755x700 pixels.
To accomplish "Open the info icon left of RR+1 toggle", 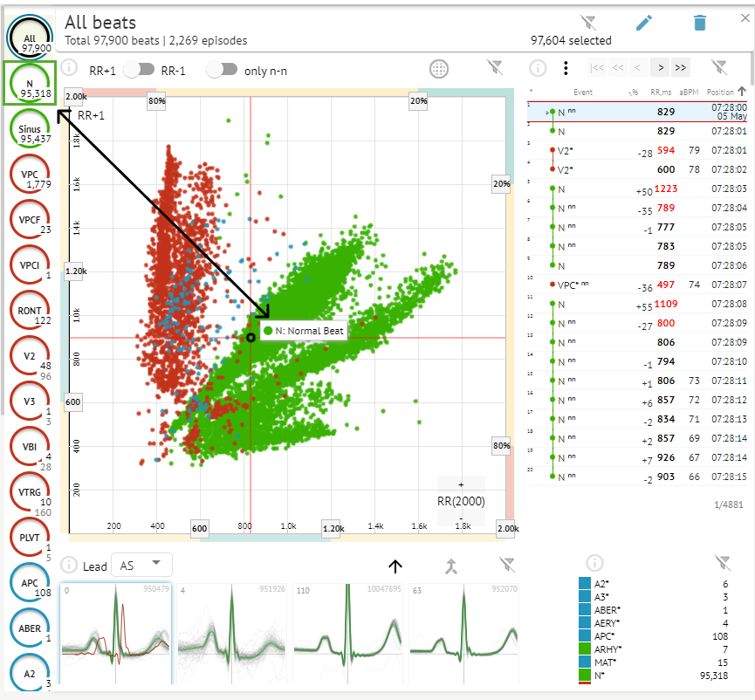I will click(x=70, y=69).
